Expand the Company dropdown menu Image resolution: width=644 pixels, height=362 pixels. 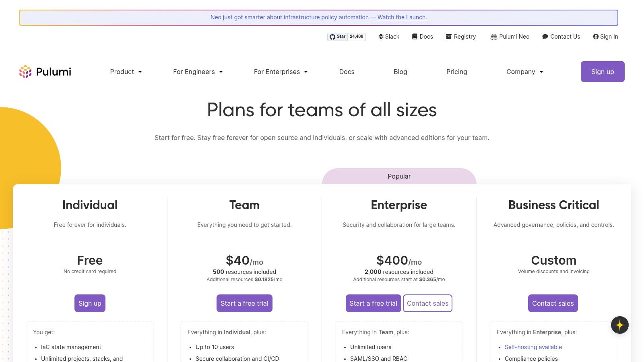(x=524, y=72)
